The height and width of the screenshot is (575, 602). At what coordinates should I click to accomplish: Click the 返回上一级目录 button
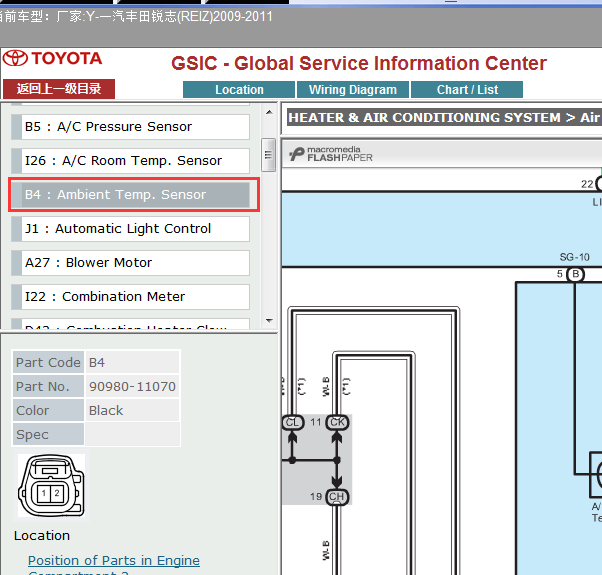point(59,89)
